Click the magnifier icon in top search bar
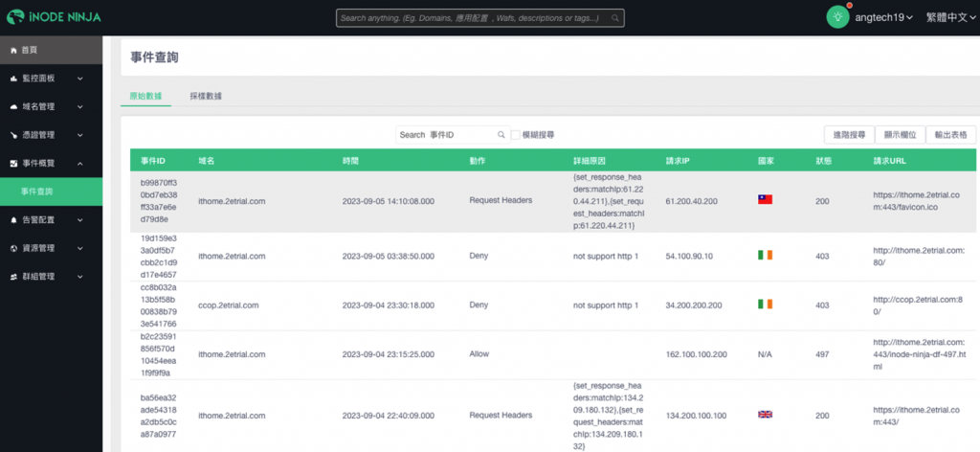 pyautogui.click(x=615, y=18)
